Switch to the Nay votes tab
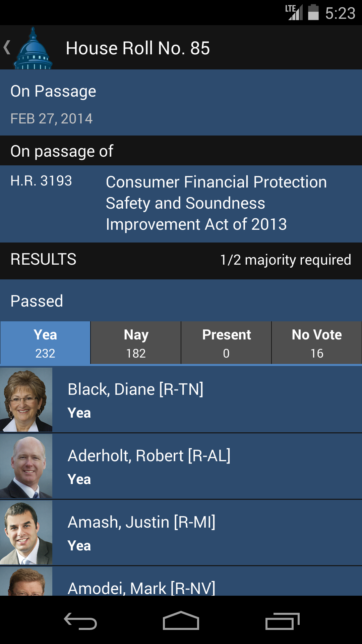Image resolution: width=362 pixels, height=644 pixels. point(136,343)
